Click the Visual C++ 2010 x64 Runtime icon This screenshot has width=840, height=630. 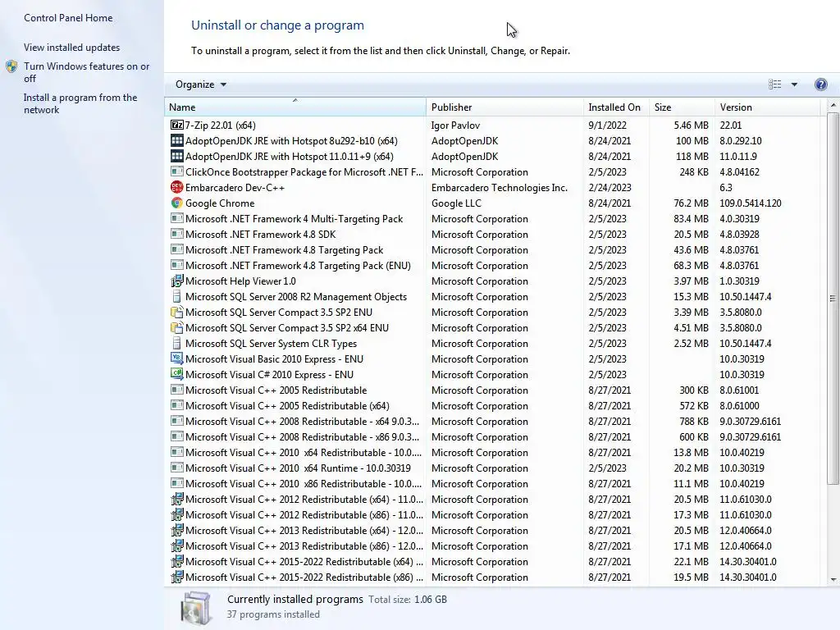click(x=177, y=468)
